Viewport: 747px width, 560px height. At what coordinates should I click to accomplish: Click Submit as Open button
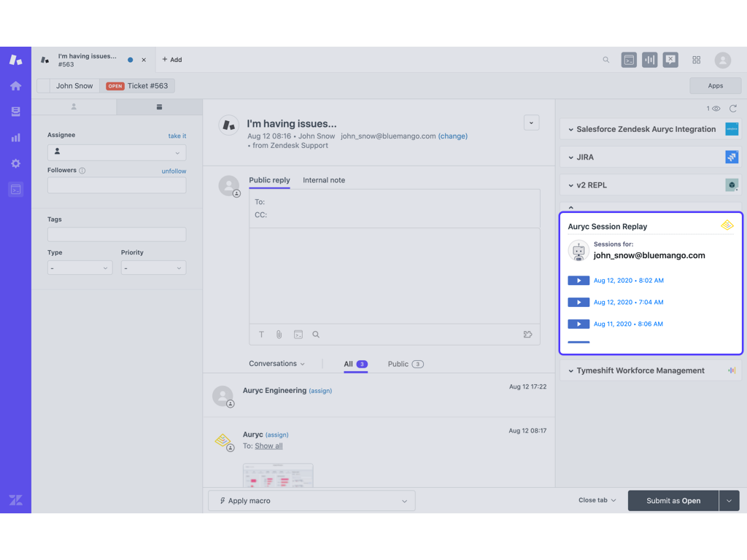(x=673, y=500)
